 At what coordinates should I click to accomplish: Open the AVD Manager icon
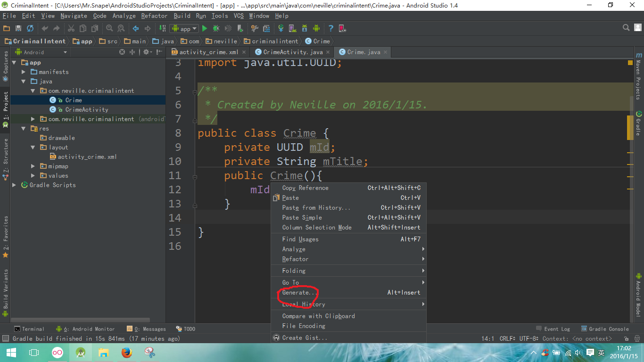[x=292, y=29]
